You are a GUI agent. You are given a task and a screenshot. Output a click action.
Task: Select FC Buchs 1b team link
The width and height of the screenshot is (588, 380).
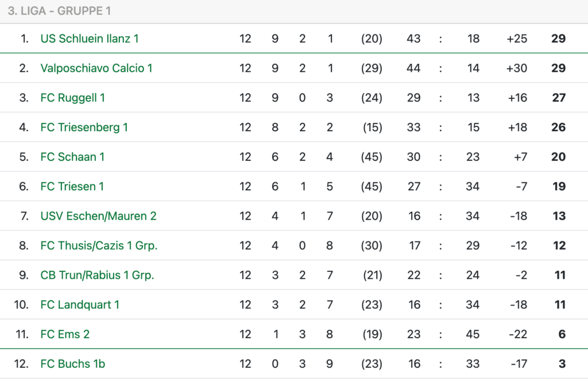(x=73, y=364)
